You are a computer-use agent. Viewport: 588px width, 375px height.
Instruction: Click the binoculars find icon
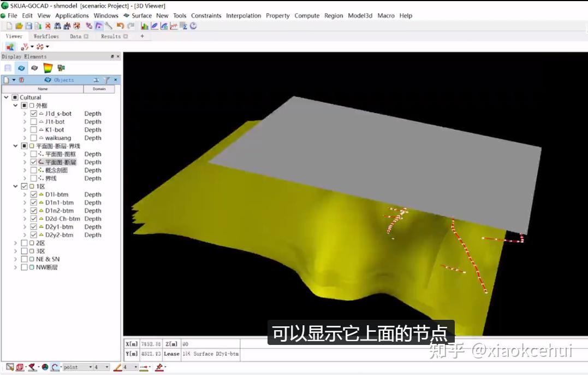pyautogui.click(x=57, y=26)
